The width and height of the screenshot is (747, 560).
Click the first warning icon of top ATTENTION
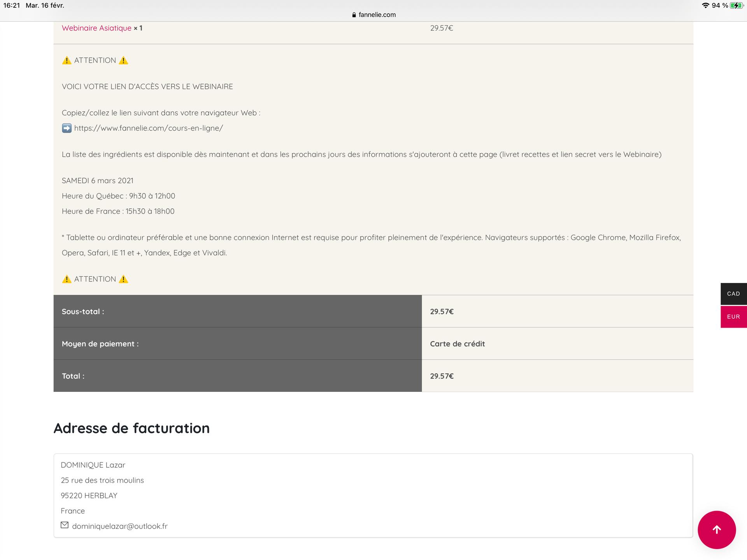[67, 60]
